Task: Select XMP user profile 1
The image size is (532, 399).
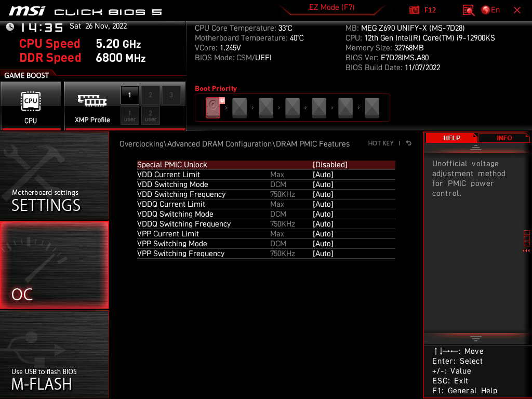Action: coord(129,116)
